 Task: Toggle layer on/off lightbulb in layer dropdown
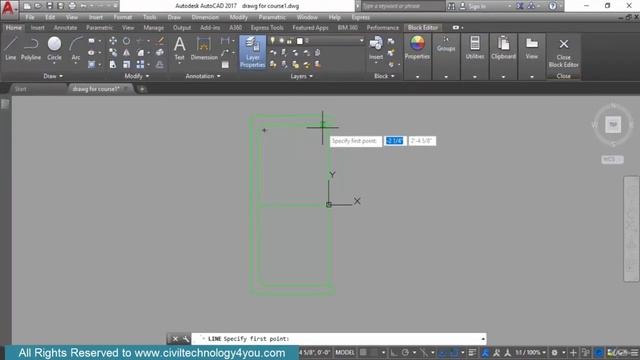[273, 40]
